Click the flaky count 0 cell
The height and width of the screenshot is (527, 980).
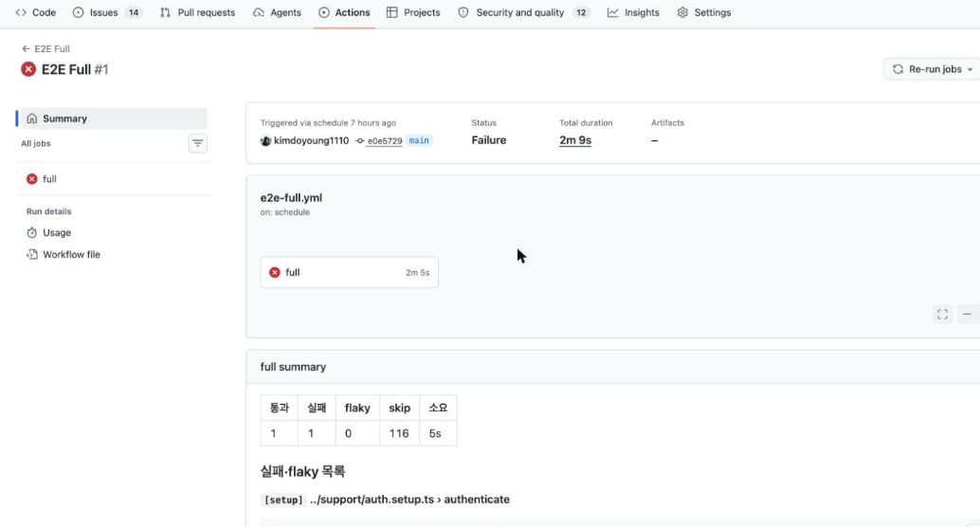click(x=357, y=433)
